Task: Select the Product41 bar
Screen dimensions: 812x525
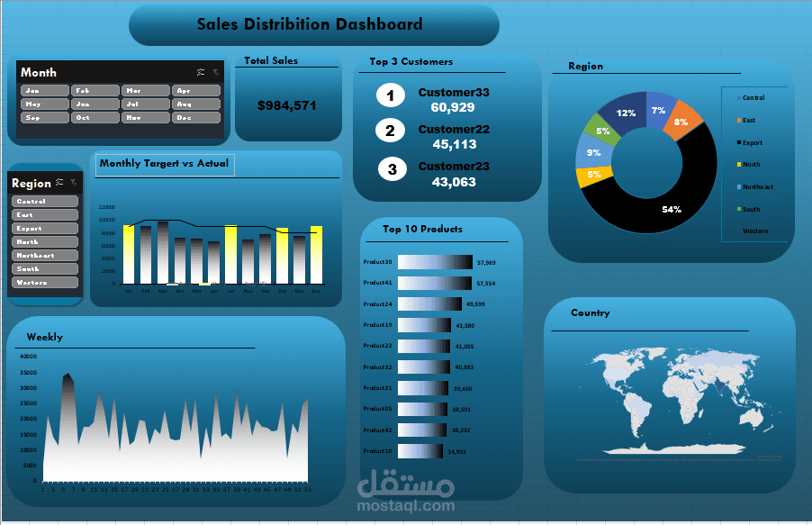Action: pyautogui.click(x=435, y=283)
